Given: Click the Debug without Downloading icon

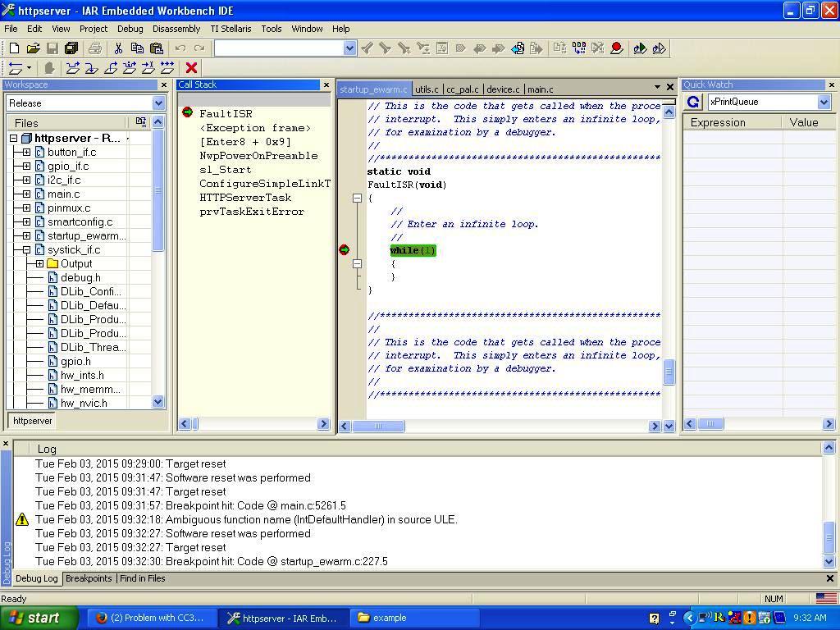Looking at the screenshot, I should pyautogui.click(x=659, y=48).
